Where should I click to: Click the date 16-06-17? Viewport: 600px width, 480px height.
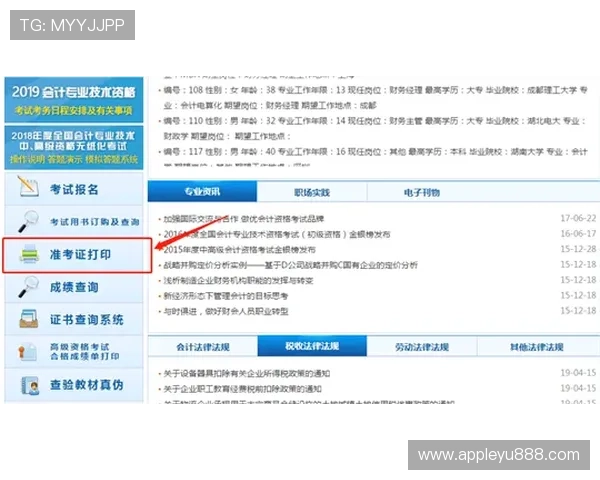[578, 233]
